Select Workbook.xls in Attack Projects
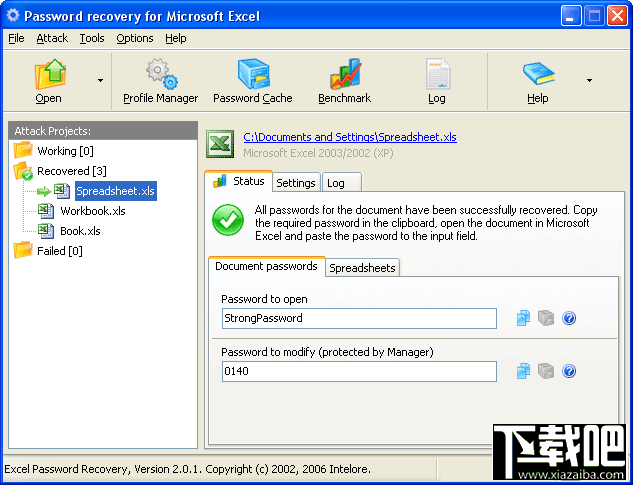633x485 pixels. click(x=93, y=211)
